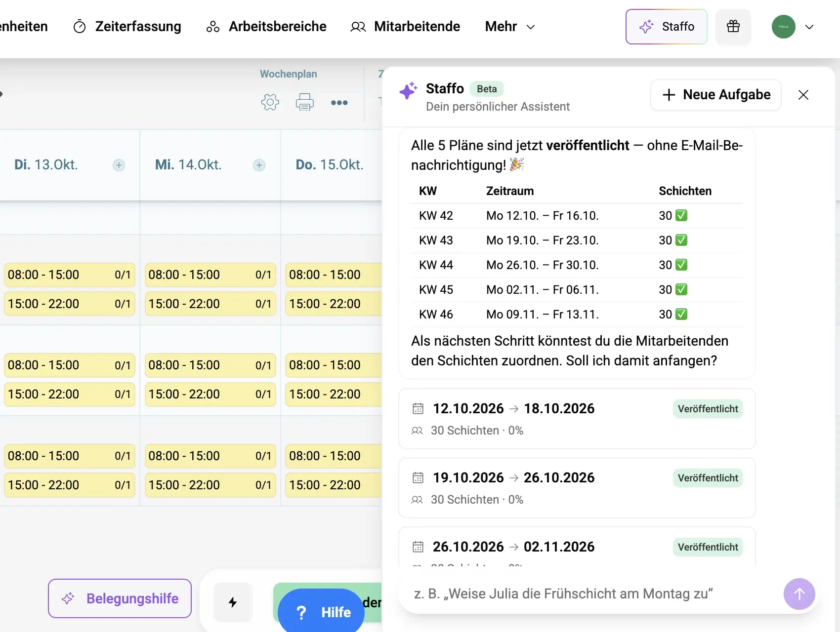840x632 pixels.
Task: Click the Veröffentlicht badge for 19.10.2026 plan
Action: (708, 478)
